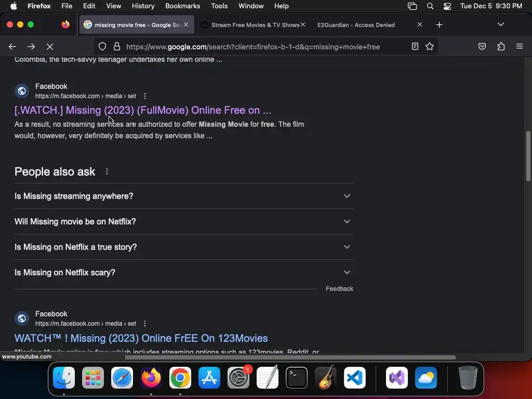This screenshot has height=399, width=532.
Task: Click the padlock site security icon
Action: pyautogui.click(x=117, y=46)
